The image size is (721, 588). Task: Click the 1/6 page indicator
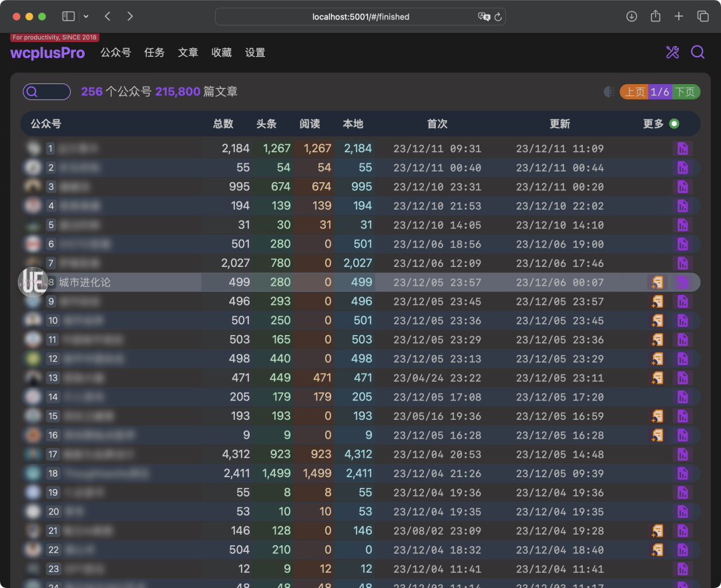pos(660,92)
